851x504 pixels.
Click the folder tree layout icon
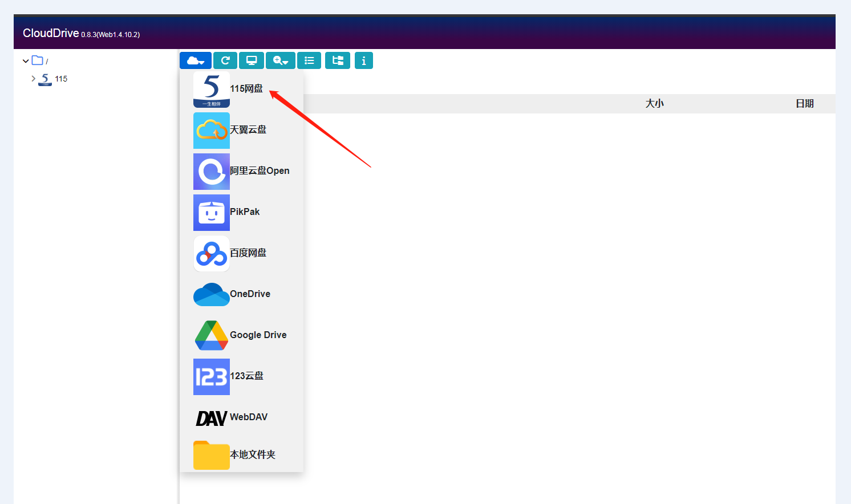338,60
